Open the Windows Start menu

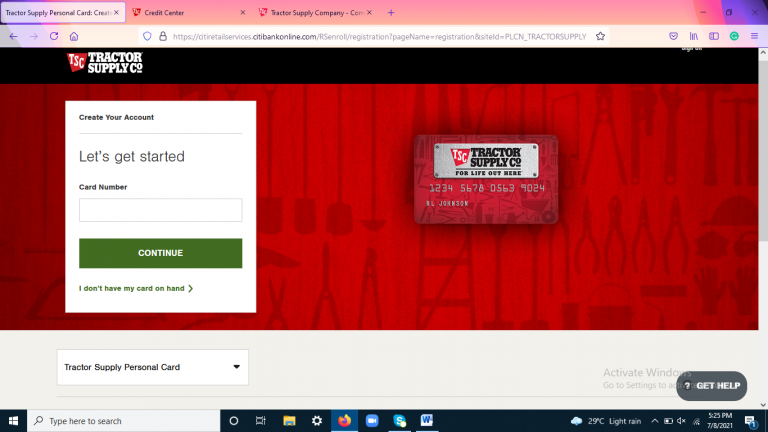tap(13, 421)
